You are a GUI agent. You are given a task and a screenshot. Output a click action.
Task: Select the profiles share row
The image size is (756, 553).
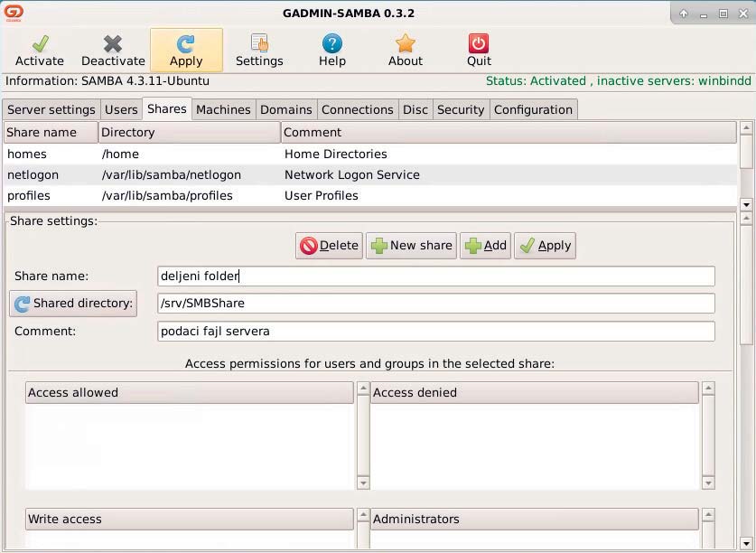pos(370,195)
